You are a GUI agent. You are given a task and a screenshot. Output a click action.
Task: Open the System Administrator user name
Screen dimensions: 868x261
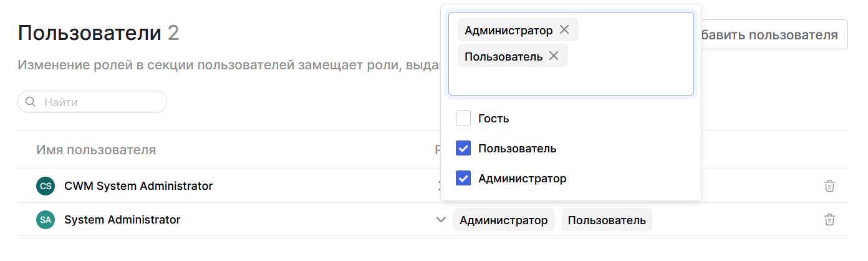122,220
